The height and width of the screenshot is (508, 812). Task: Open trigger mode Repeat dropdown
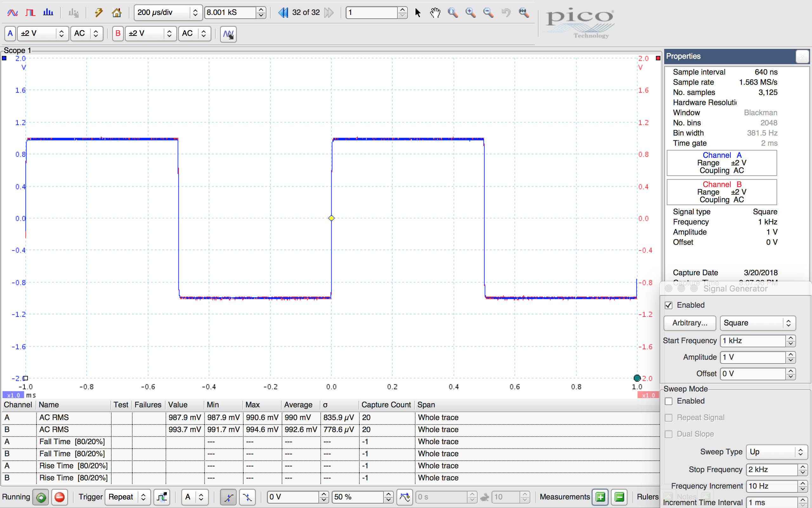128,497
